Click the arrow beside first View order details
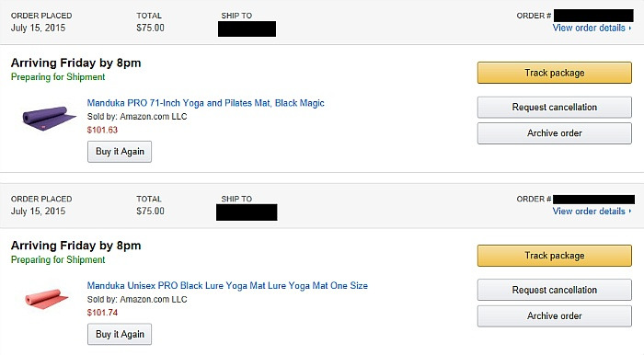This screenshot has width=644, height=355. (x=630, y=28)
